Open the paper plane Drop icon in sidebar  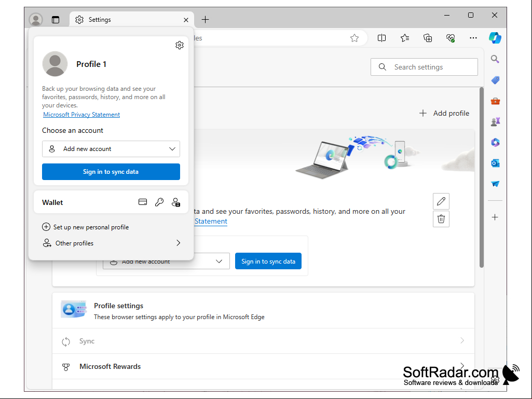[495, 184]
